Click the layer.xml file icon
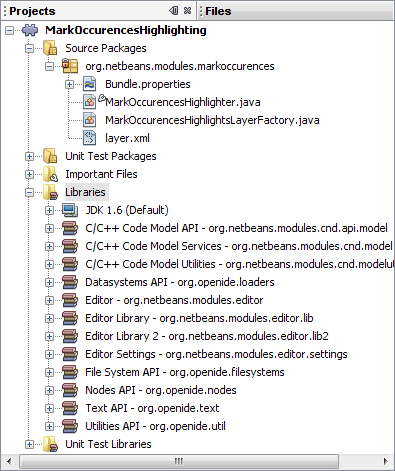 [90, 138]
